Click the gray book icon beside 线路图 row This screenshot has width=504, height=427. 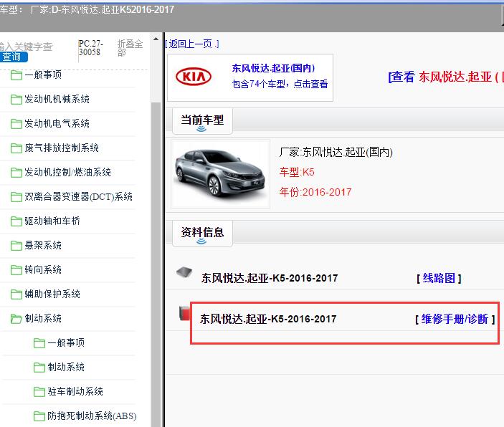point(184,272)
